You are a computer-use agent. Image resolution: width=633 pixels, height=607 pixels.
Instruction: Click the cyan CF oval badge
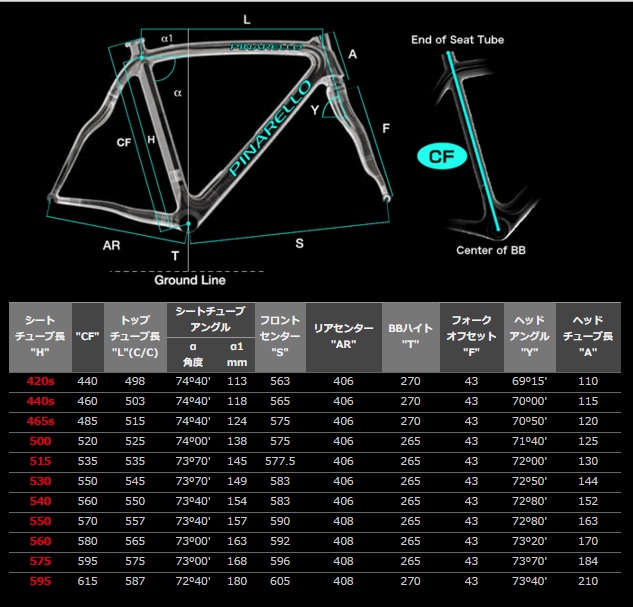442,156
